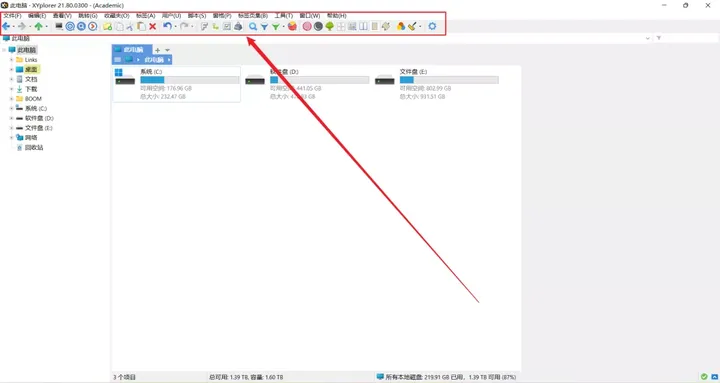Image resolution: width=720 pixels, height=383 pixels.
Task: Click the New Folder toolbar icon
Action: tap(107, 27)
